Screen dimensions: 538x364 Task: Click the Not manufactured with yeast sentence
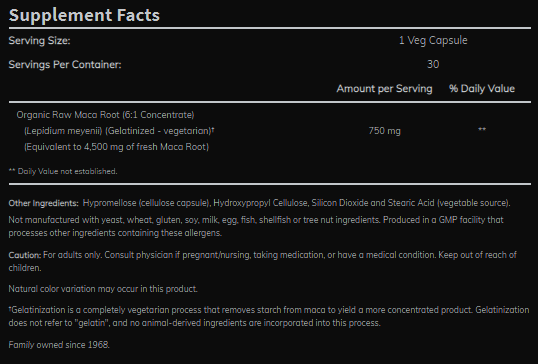pos(256,226)
